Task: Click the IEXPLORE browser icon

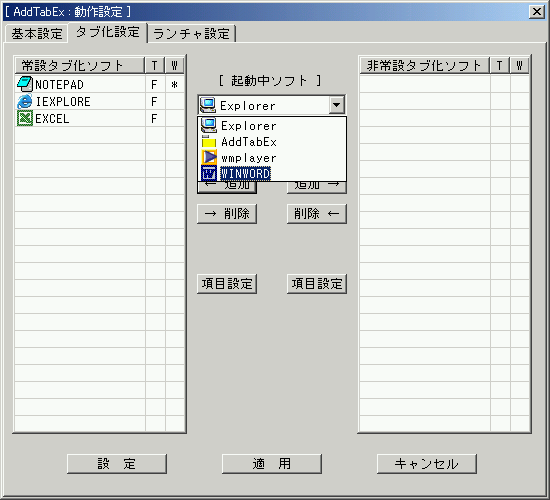Action: [25, 101]
